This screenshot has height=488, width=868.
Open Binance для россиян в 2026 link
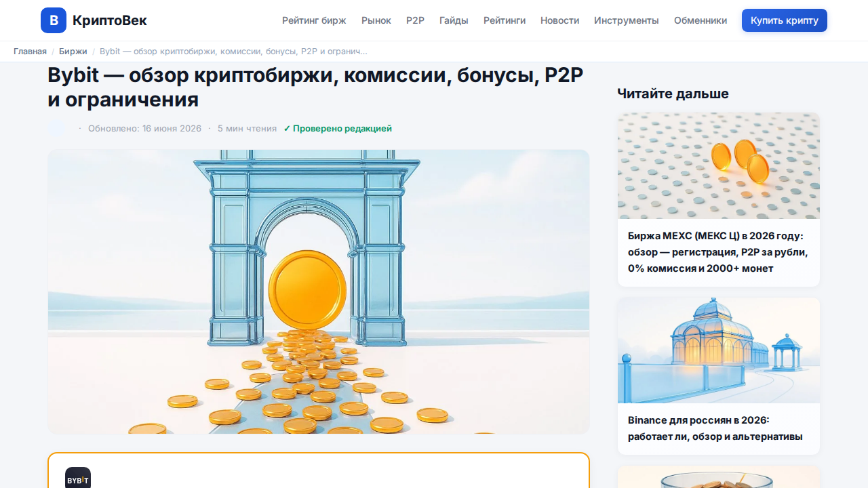[x=715, y=428]
